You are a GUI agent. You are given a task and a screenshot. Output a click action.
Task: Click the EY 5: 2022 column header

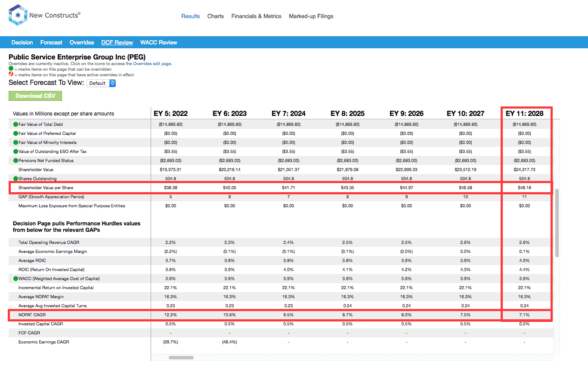coord(171,114)
